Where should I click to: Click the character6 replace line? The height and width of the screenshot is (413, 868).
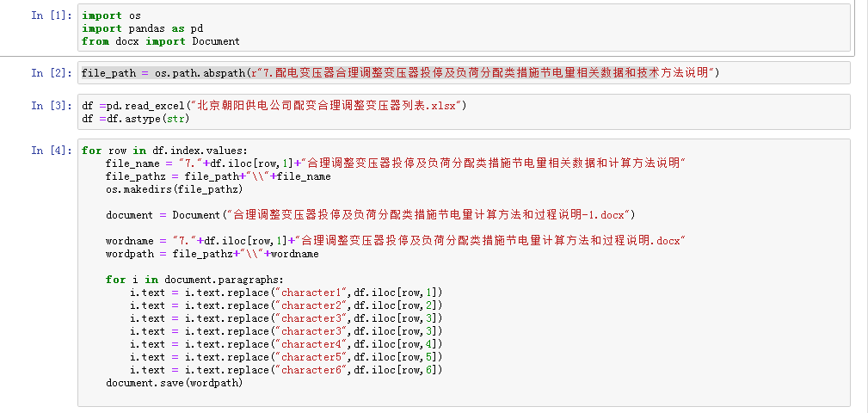(x=286, y=370)
